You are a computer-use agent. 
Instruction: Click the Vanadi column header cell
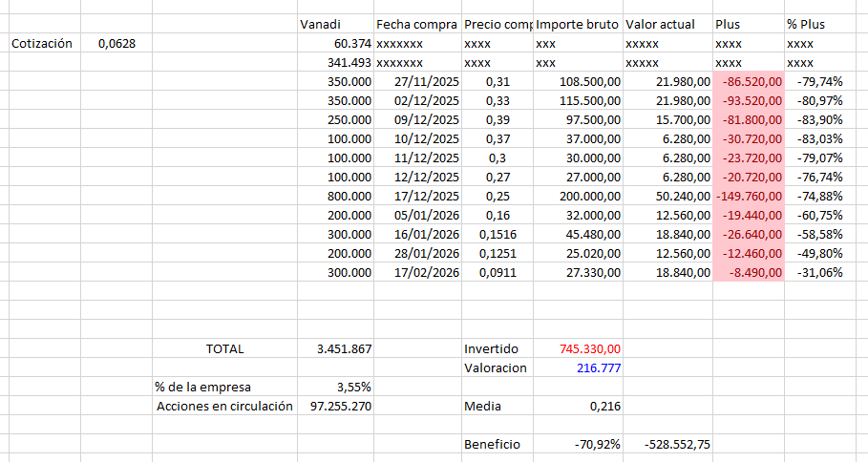(335, 25)
